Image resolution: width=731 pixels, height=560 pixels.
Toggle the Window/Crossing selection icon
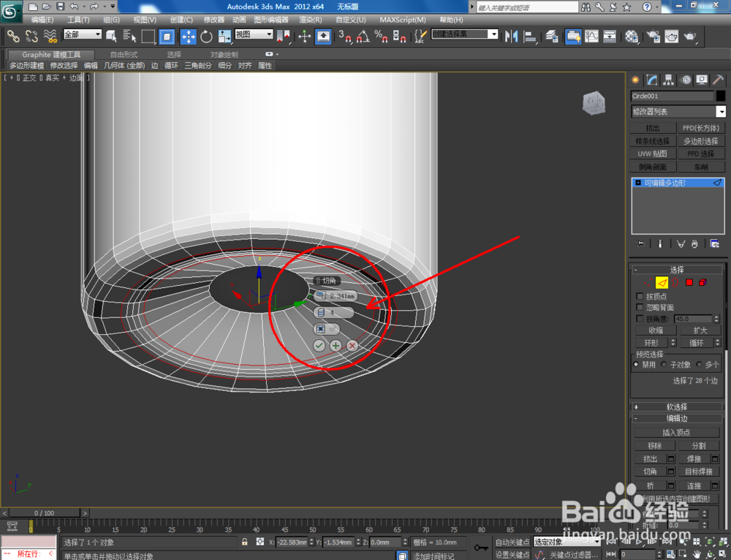coord(167,36)
